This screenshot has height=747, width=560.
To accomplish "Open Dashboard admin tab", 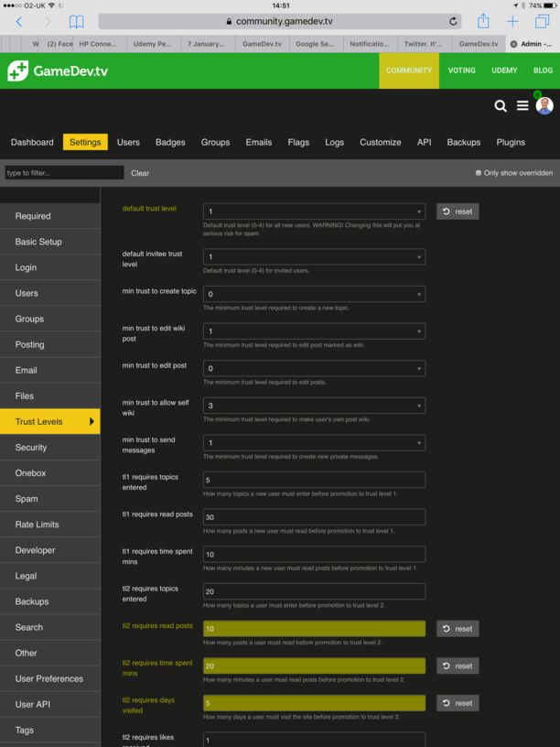I will coord(32,142).
